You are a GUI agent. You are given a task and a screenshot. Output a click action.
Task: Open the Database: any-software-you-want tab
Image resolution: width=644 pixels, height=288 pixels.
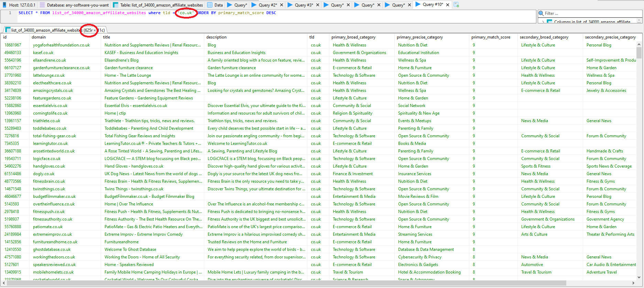tap(74, 5)
